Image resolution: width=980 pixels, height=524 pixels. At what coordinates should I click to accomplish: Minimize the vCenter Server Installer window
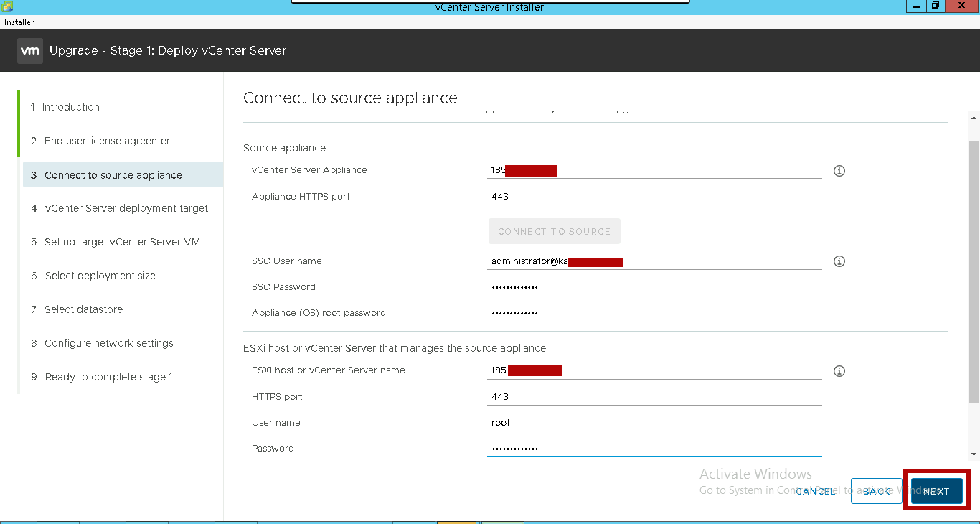[916, 6]
